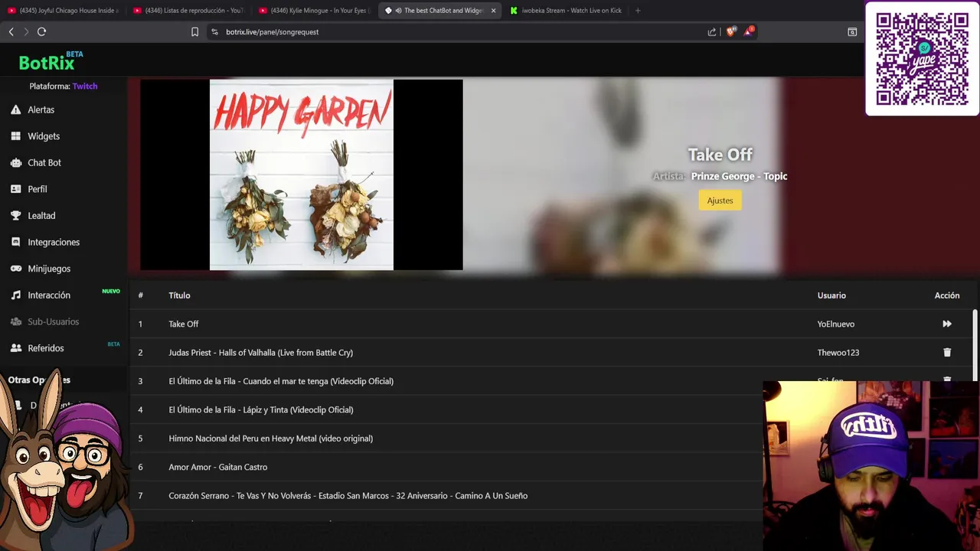Switch to Joyful Chicago House tab
980x551 pixels.
tap(63, 11)
